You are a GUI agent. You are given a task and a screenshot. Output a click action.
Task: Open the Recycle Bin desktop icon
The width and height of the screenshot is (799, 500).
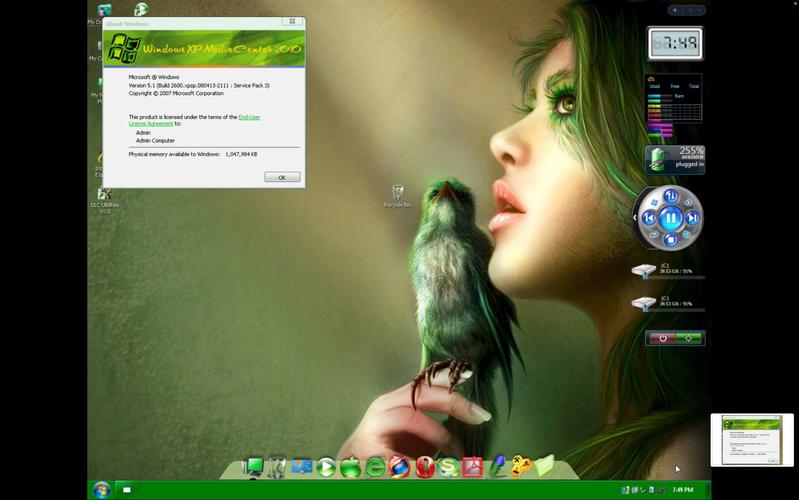pyautogui.click(x=397, y=196)
